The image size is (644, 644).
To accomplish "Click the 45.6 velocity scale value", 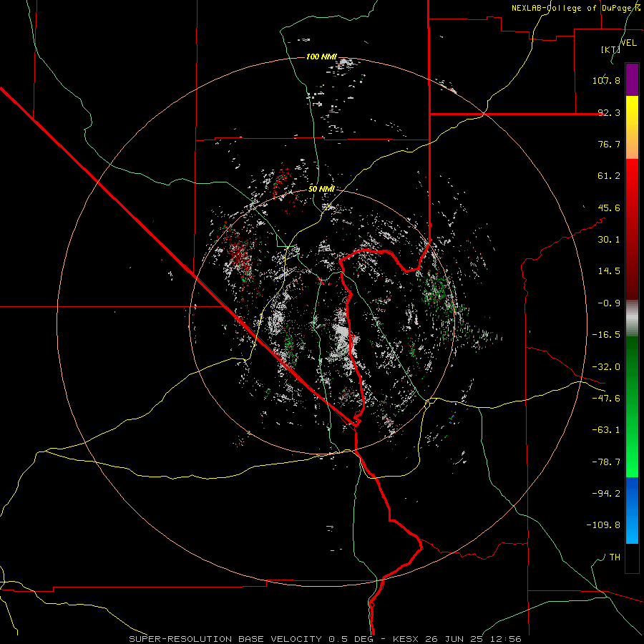I will coord(609,208).
